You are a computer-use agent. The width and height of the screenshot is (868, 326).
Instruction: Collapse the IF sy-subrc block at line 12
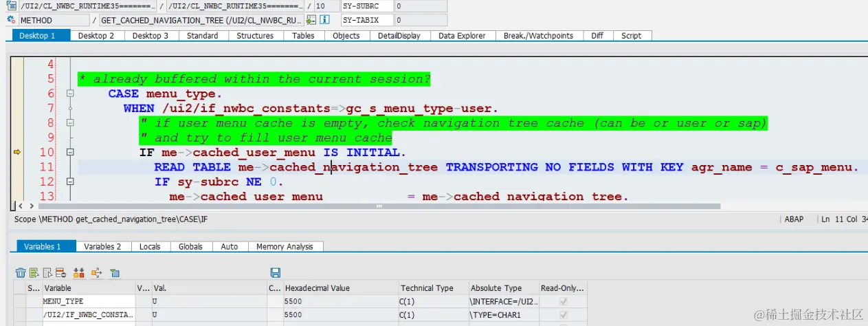pos(69,182)
